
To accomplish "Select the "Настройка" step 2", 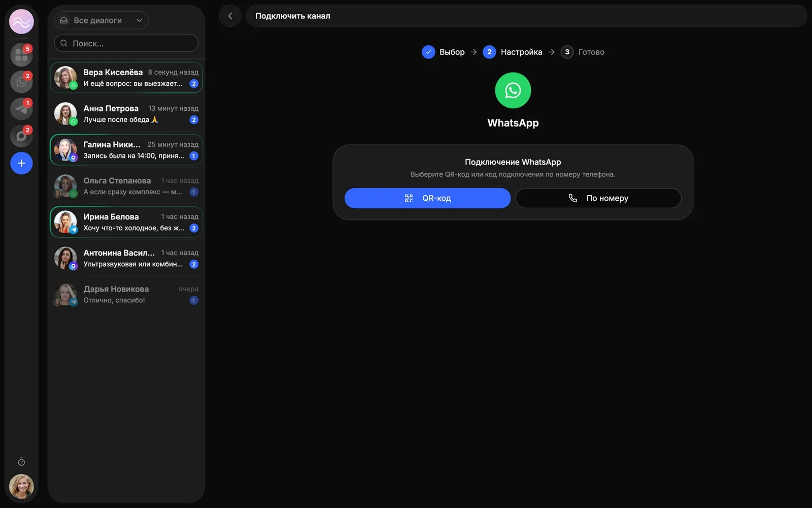I will tap(513, 52).
